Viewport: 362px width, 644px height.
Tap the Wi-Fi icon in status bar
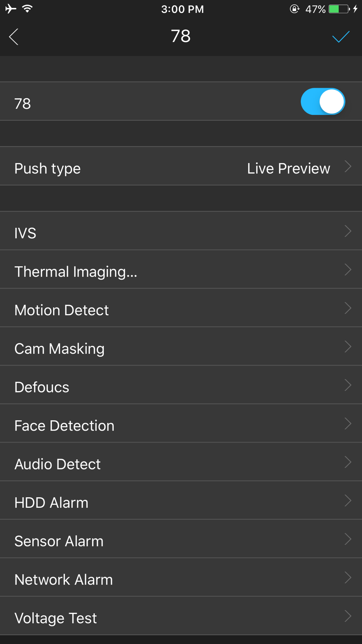click(27, 9)
